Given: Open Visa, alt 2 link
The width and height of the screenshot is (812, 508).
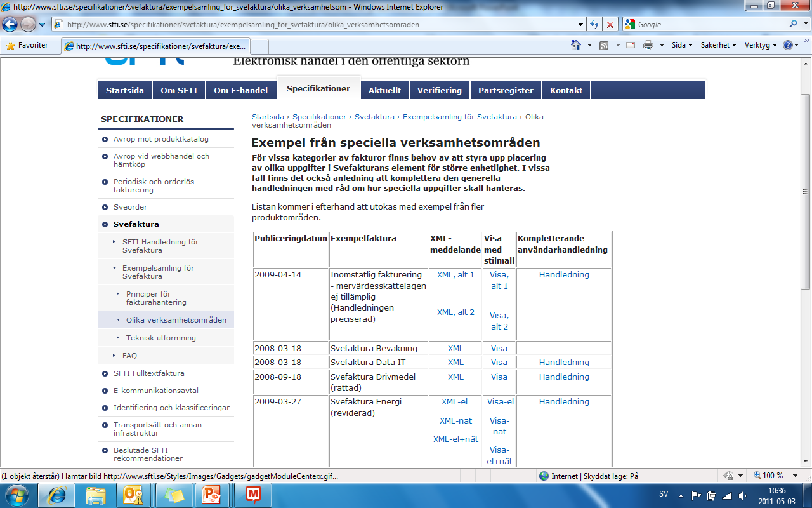Looking at the screenshot, I should pyautogui.click(x=499, y=321).
